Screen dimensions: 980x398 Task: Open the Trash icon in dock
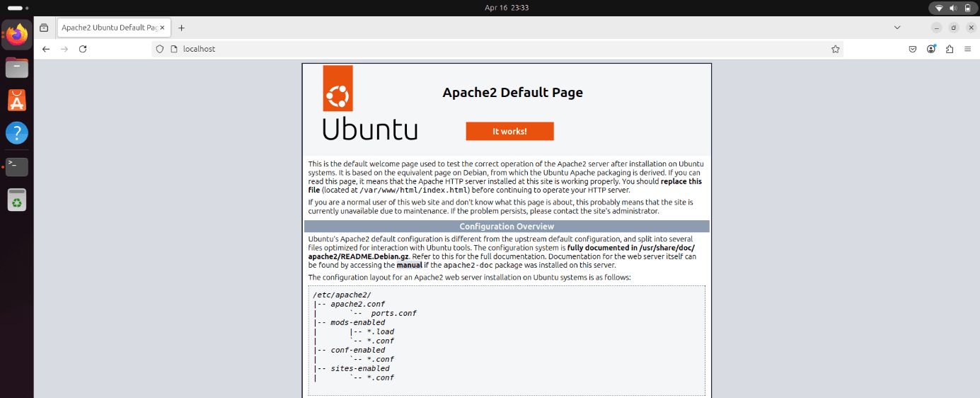click(17, 200)
